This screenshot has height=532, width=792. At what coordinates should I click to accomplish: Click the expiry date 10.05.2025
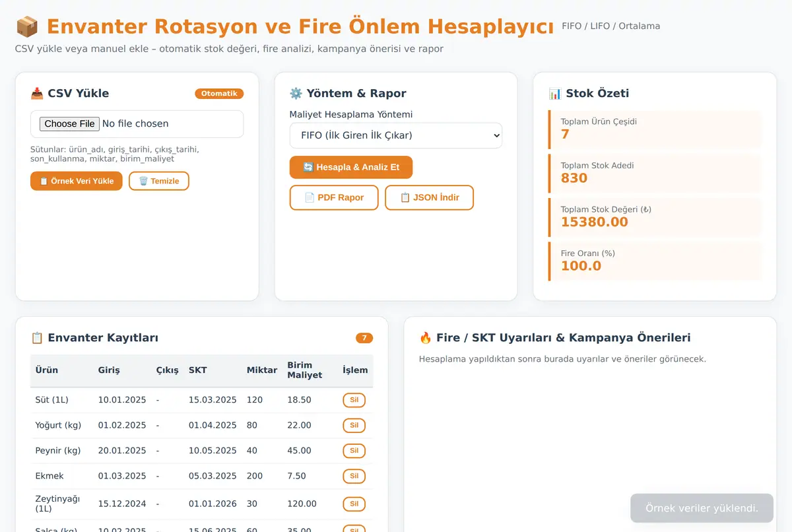tap(213, 451)
